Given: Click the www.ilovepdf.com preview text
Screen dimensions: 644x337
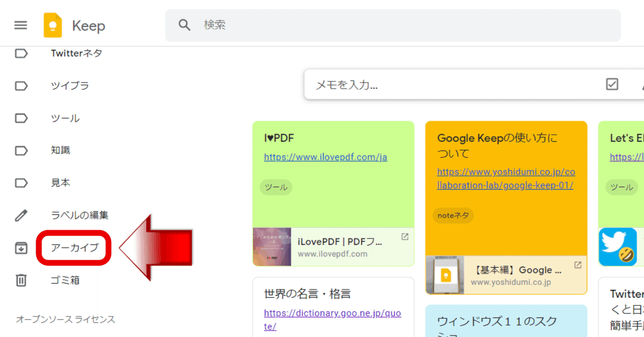Looking at the screenshot, I should (333, 254).
